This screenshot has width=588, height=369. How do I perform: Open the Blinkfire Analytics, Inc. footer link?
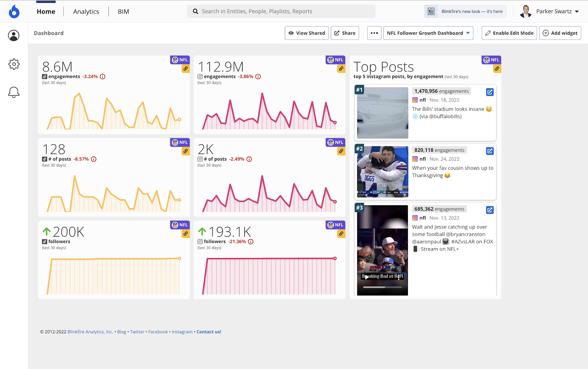click(x=90, y=332)
